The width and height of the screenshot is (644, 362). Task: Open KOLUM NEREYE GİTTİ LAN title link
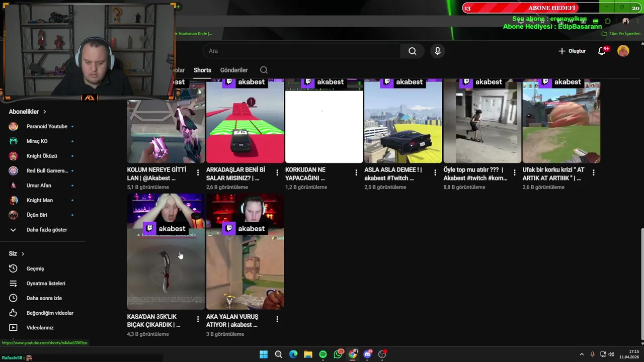coord(156,174)
